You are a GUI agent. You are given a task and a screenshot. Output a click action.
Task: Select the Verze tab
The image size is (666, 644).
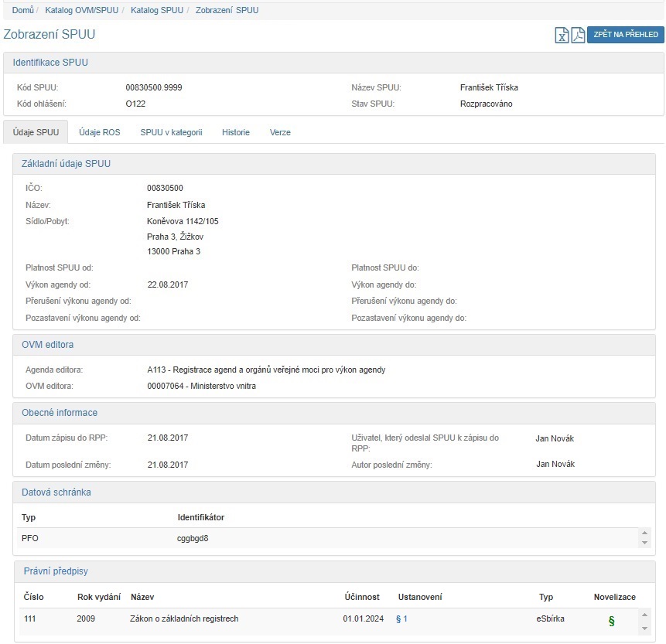(x=280, y=132)
